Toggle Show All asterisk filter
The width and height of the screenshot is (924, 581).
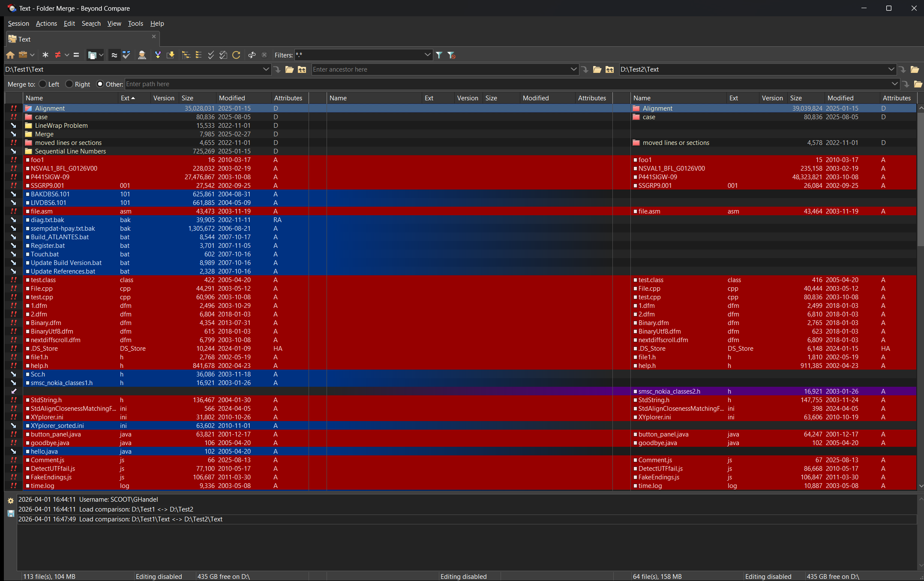(x=45, y=55)
